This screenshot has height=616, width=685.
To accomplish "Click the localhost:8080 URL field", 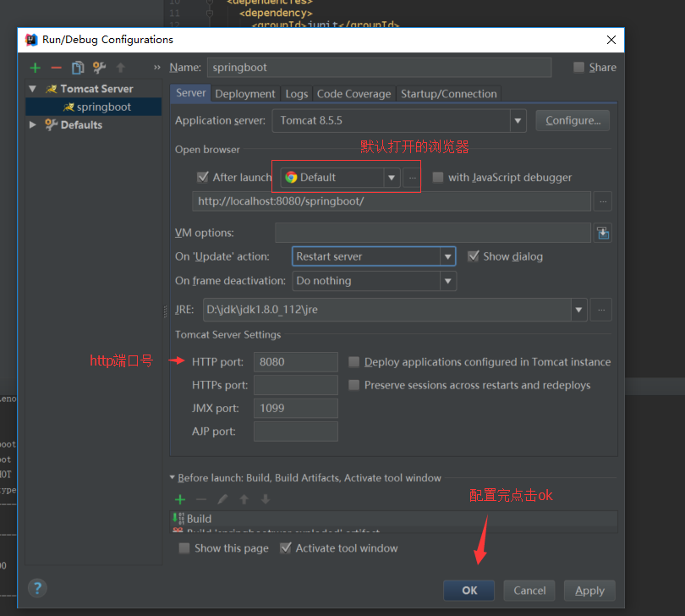I will pos(392,201).
